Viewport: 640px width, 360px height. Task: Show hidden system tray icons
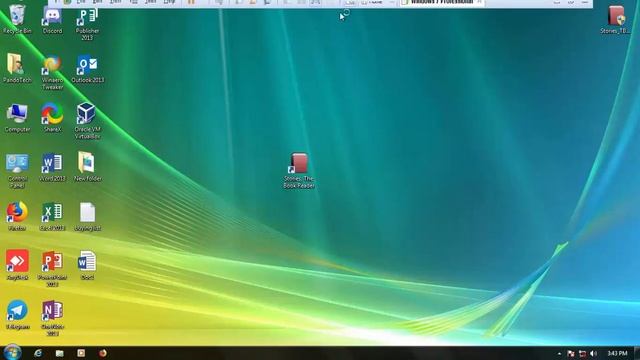(x=559, y=353)
